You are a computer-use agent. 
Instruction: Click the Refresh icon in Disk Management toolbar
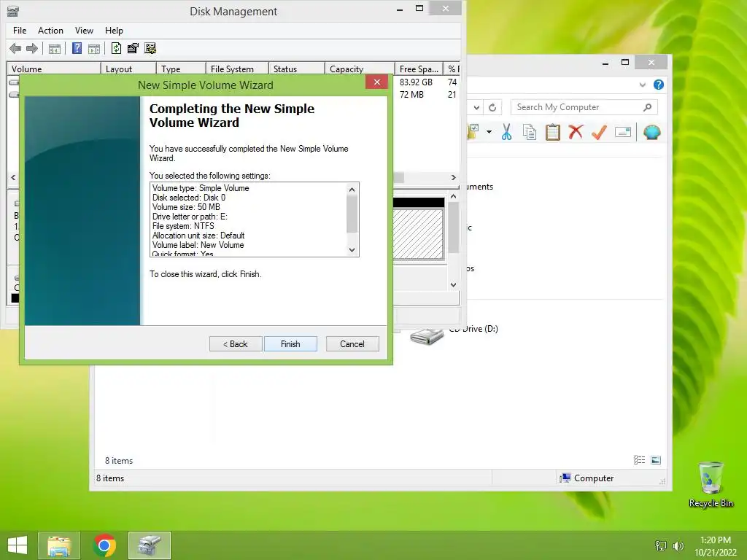click(x=116, y=48)
